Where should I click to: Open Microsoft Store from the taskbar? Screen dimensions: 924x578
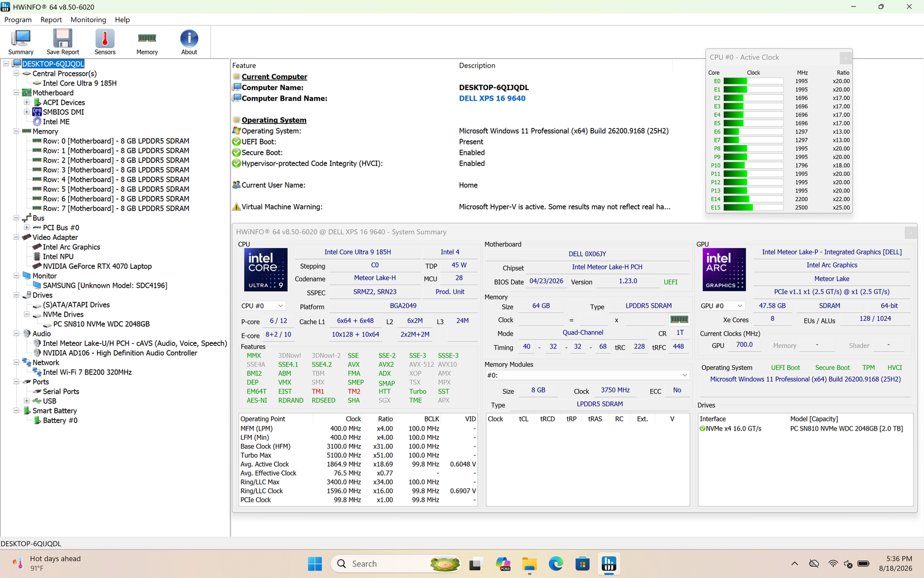tap(583, 564)
